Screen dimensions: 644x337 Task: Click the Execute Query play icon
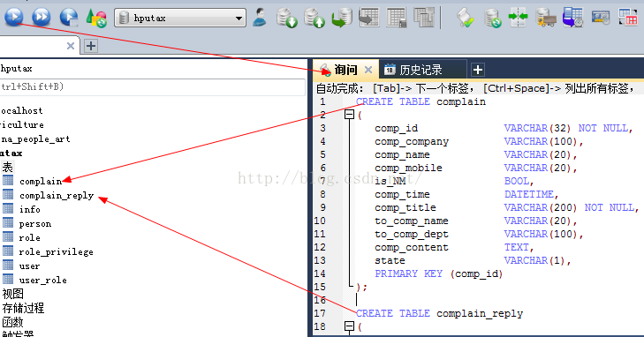point(14,18)
